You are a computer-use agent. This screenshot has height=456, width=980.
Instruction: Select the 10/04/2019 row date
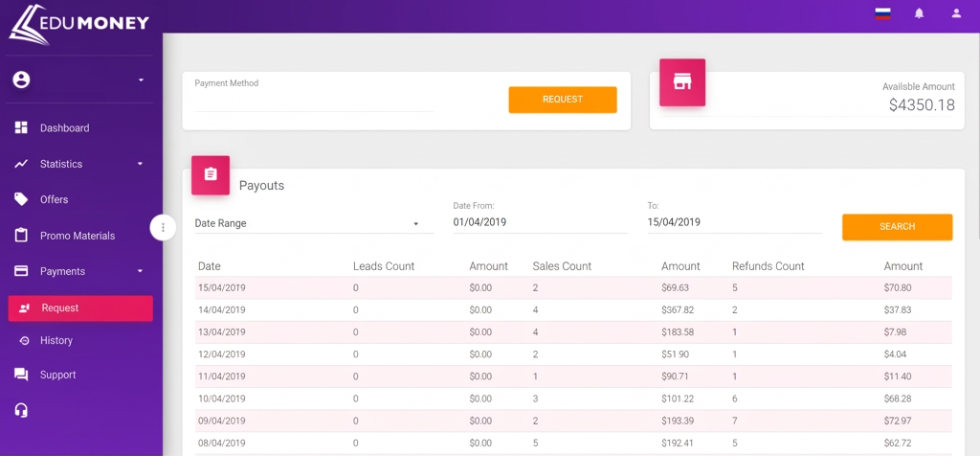tap(222, 399)
